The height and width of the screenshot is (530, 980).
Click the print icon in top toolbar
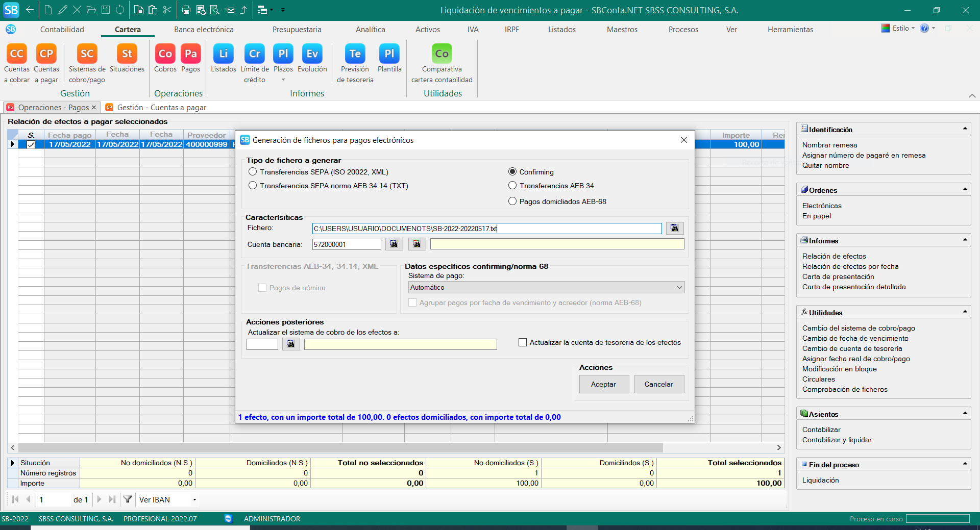point(186,10)
